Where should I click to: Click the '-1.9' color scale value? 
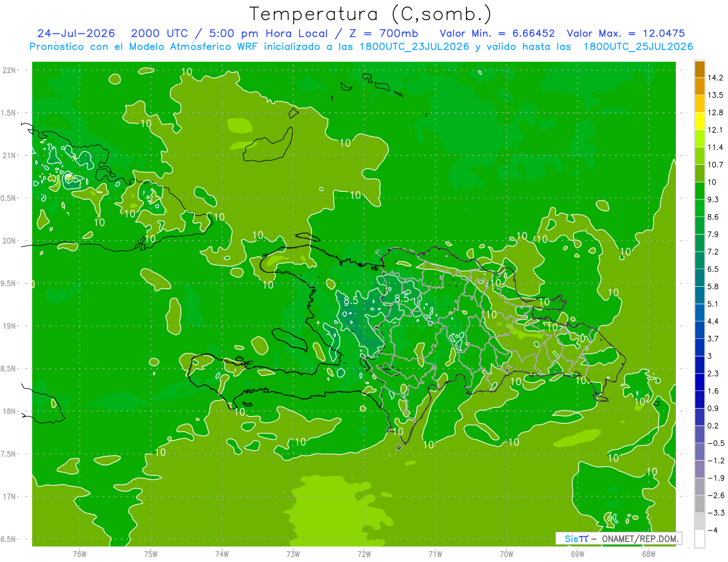point(715,478)
